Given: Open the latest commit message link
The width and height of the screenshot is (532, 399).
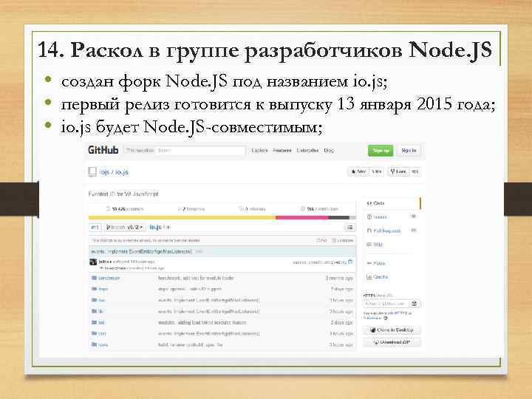Looking at the screenshot, I should point(141,251).
